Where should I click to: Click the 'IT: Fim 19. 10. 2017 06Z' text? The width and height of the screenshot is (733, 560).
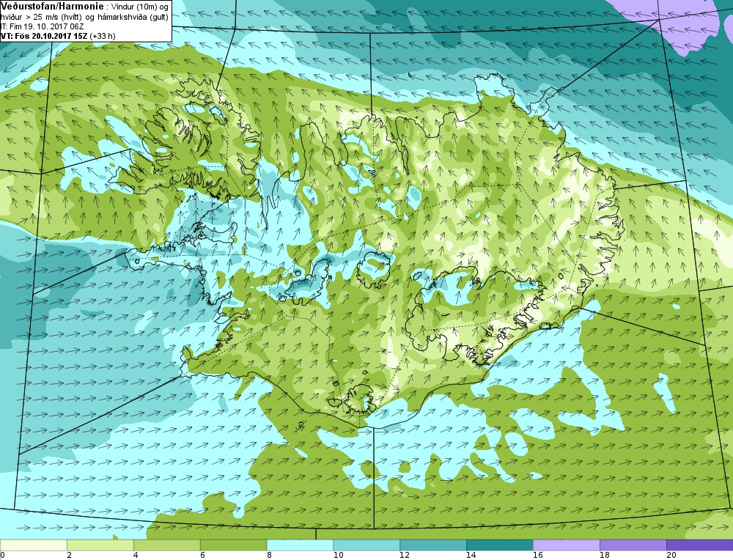[x=42, y=26]
